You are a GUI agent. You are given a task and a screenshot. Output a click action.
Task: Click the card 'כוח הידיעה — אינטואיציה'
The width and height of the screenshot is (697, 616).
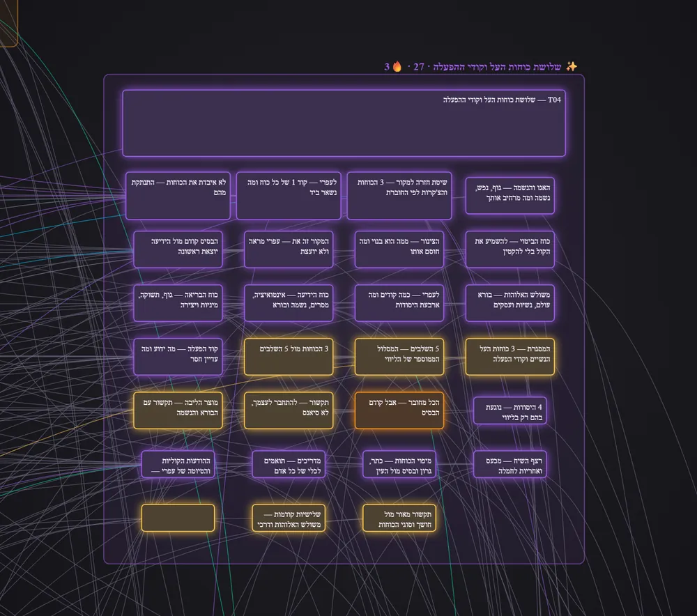[289, 303]
